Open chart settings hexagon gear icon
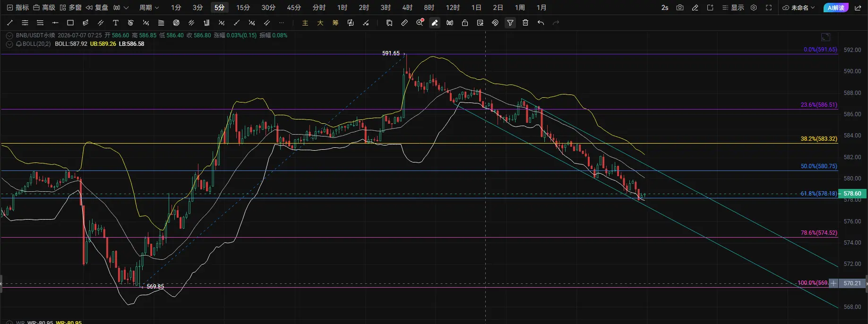The image size is (868, 324). [754, 8]
